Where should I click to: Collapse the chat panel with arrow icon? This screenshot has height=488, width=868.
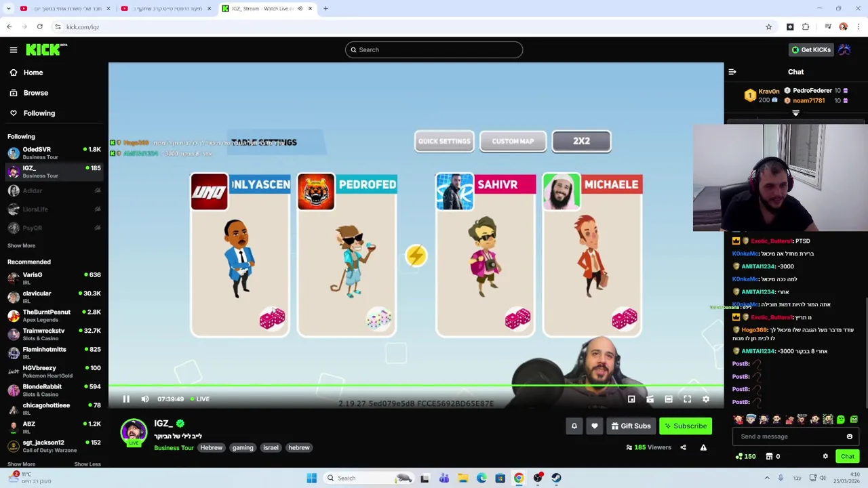coord(732,72)
